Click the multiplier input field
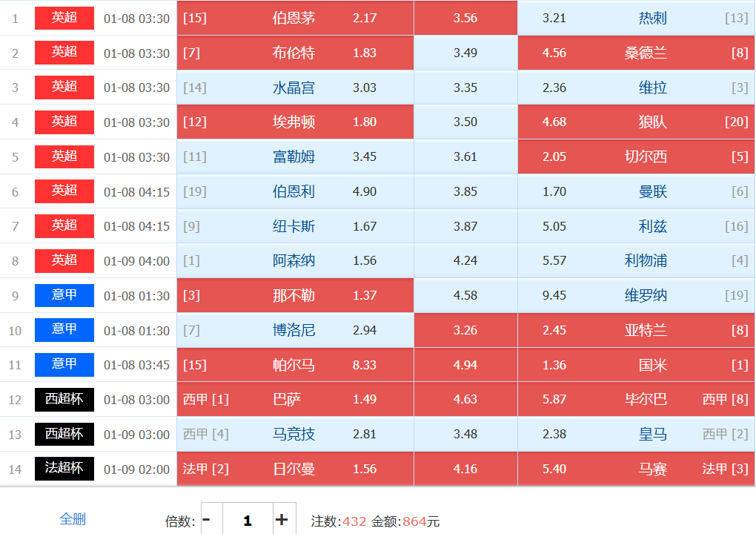This screenshot has width=756, height=534. pos(247,520)
